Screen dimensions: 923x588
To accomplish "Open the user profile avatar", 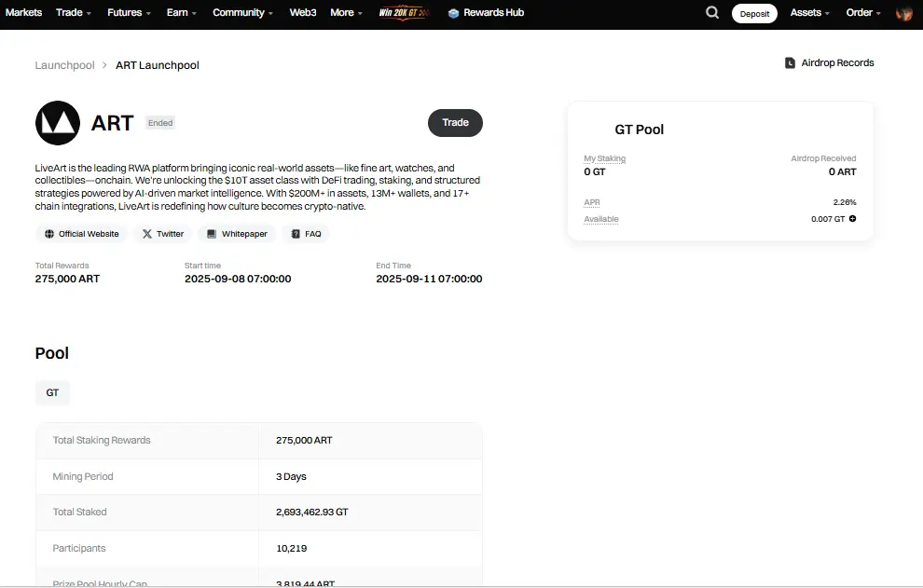I will pos(904,13).
